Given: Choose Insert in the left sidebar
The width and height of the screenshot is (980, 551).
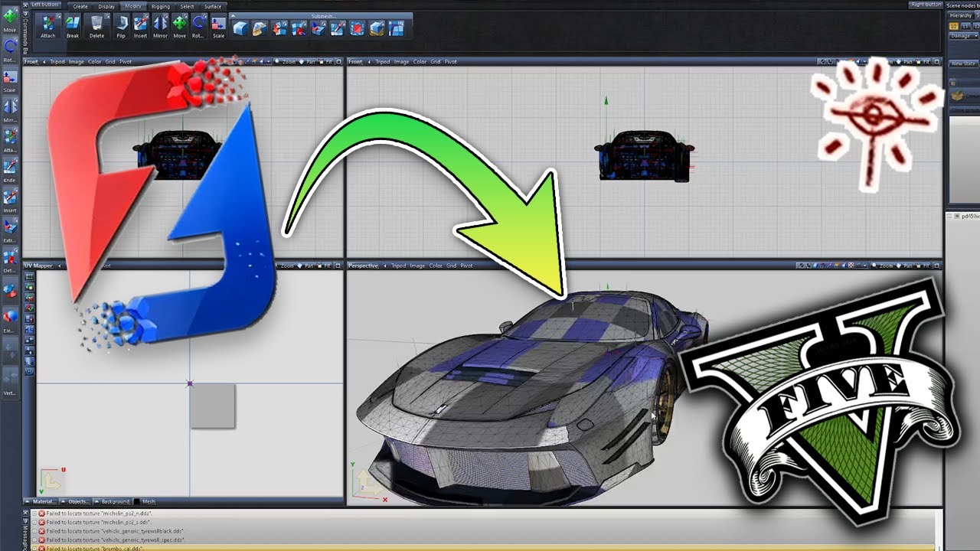Looking at the screenshot, I should click(x=10, y=201).
